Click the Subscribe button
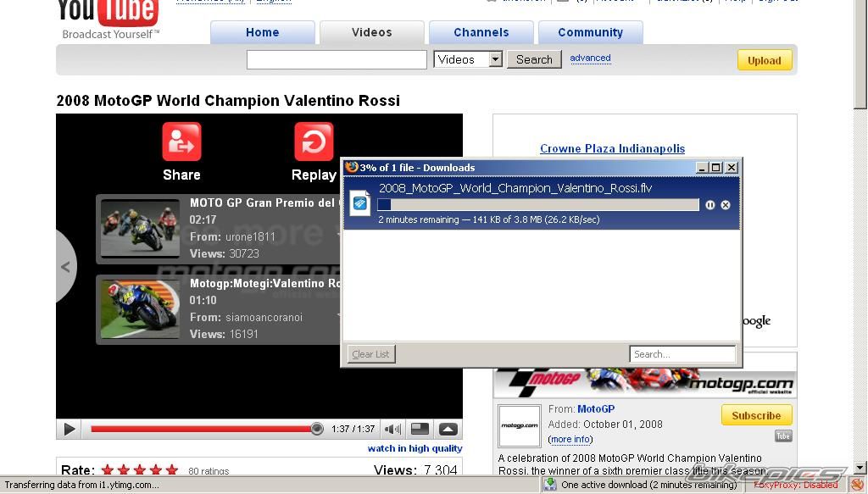Viewport: 868px width, 494px height. 756,415
